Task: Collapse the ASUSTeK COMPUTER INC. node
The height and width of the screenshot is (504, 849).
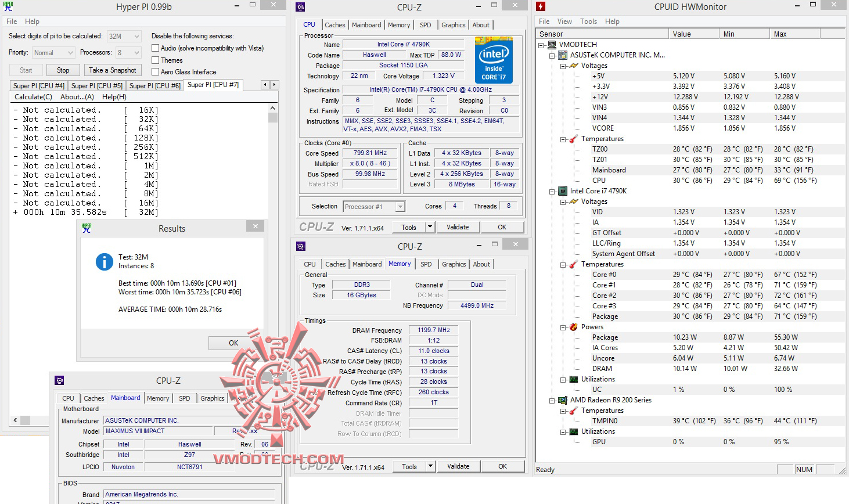Action: click(552, 55)
